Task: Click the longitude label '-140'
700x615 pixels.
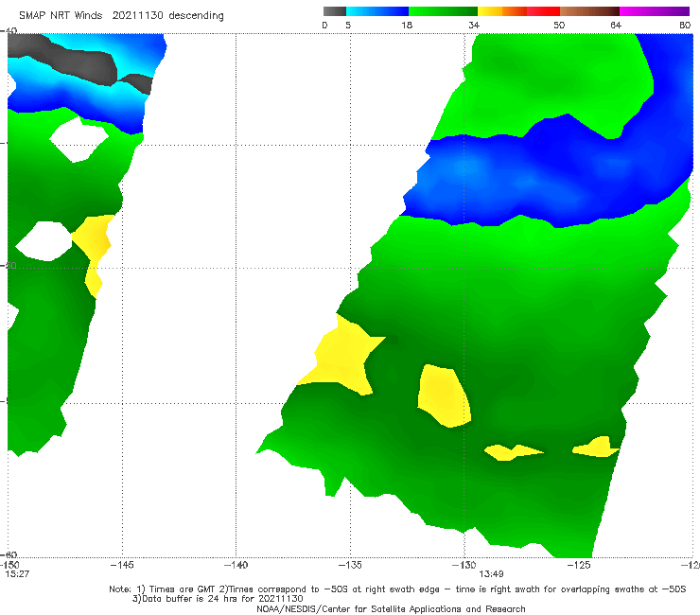Action: tap(236, 565)
